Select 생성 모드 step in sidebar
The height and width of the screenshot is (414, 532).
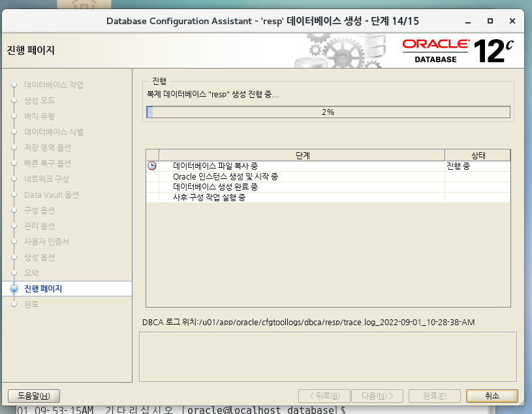tap(39, 101)
